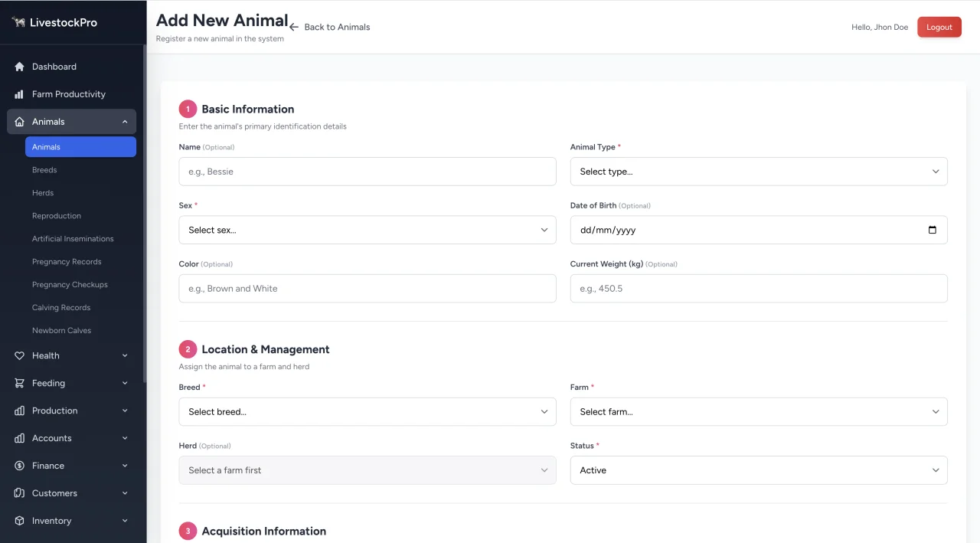Open the Select breed dropdown
Screen dimensions: 980x543
(367, 411)
